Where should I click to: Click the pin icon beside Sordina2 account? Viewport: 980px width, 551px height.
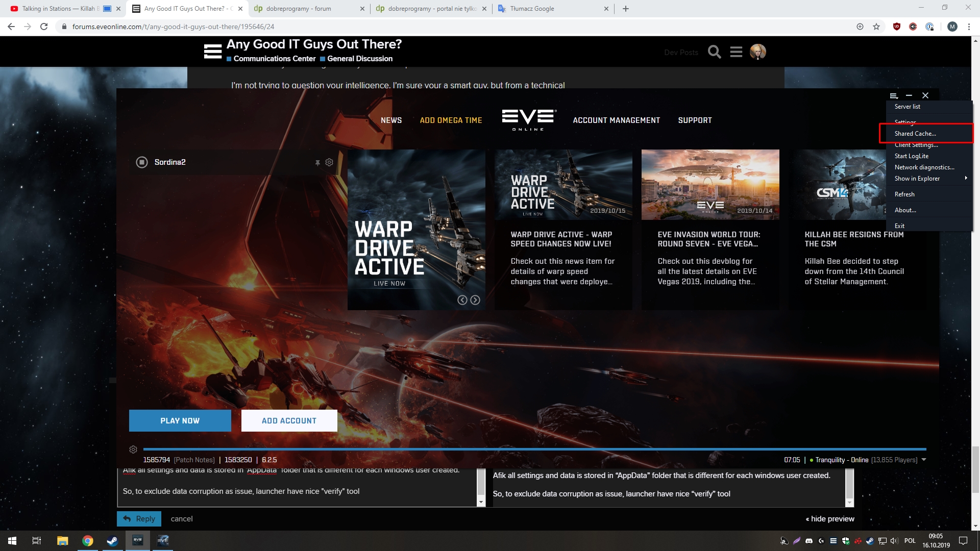[317, 163]
